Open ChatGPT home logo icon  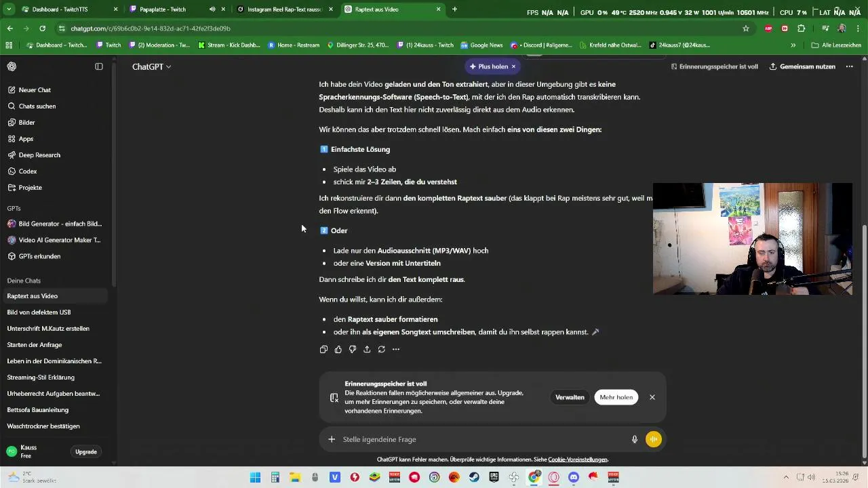coord(12,66)
